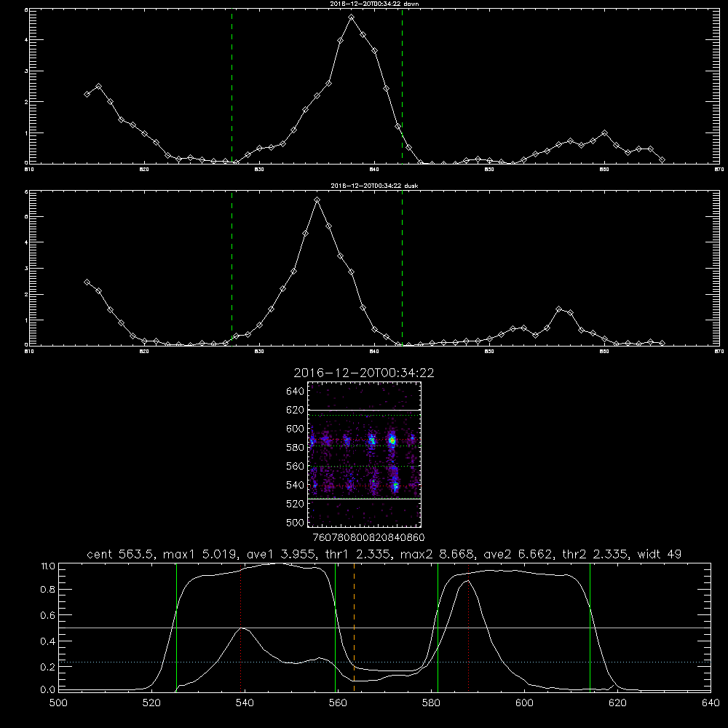Image resolution: width=728 pixels, height=728 pixels.
Task: Click the green vertical line near 525 in bottom plot
Action: [x=176, y=628]
